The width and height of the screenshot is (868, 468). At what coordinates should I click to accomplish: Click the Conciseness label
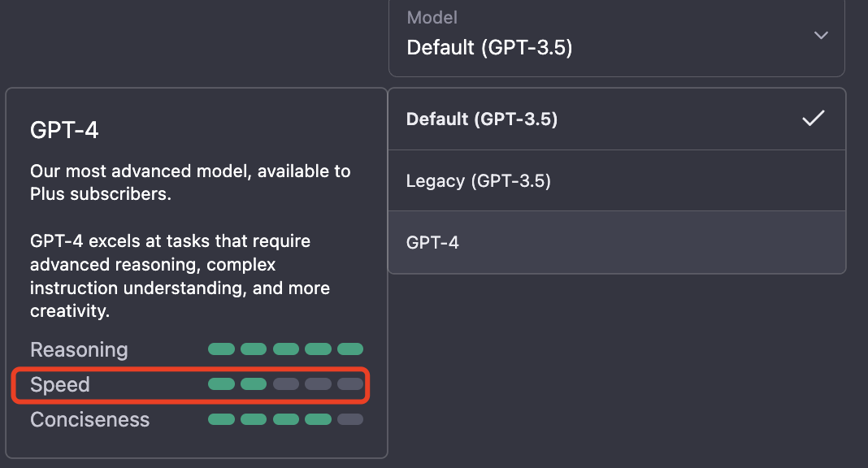click(x=89, y=420)
